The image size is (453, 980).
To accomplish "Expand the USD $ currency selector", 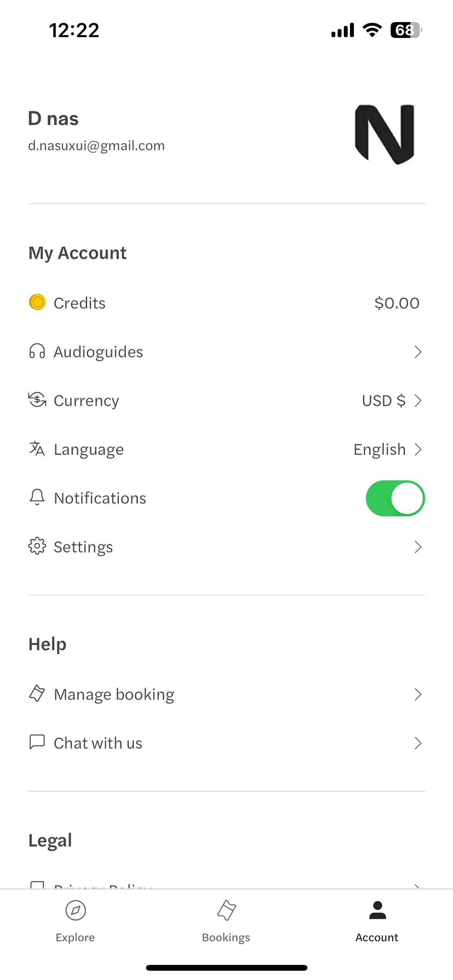I will pos(391,401).
